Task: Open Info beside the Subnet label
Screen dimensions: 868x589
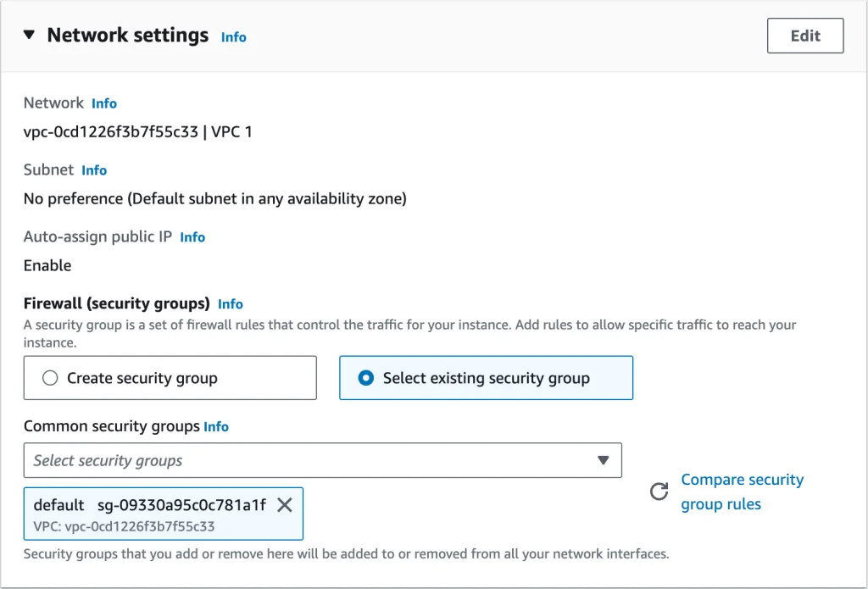Action: (x=93, y=170)
